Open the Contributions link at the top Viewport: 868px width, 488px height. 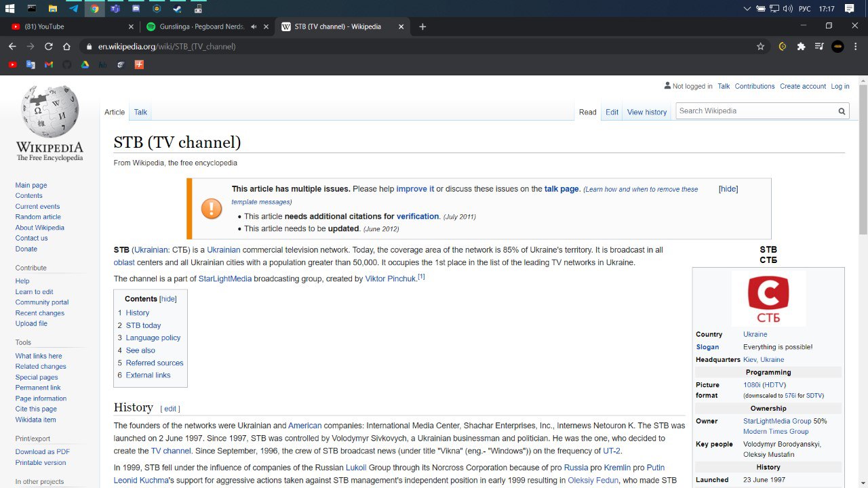click(x=755, y=86)
